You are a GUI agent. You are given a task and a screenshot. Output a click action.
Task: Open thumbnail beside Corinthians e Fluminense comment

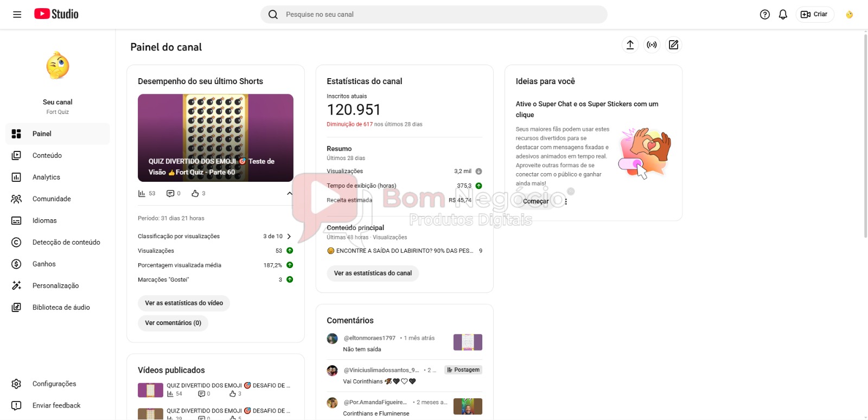tap(468, 406)
